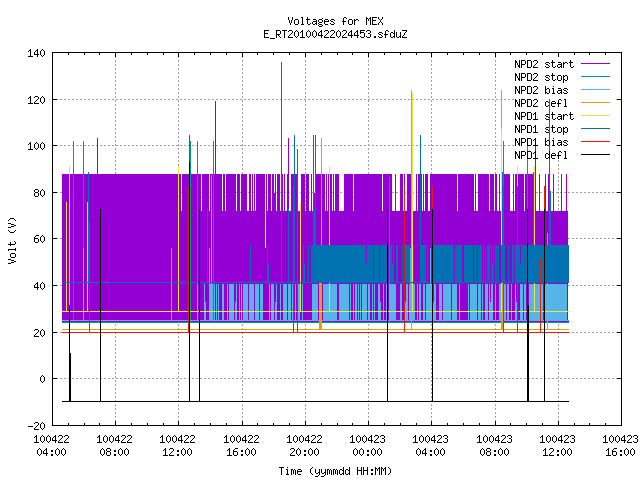This screenshot has height=480, width=640.
Task: Click the black NPD1 defl legend line
Action: 595,155
